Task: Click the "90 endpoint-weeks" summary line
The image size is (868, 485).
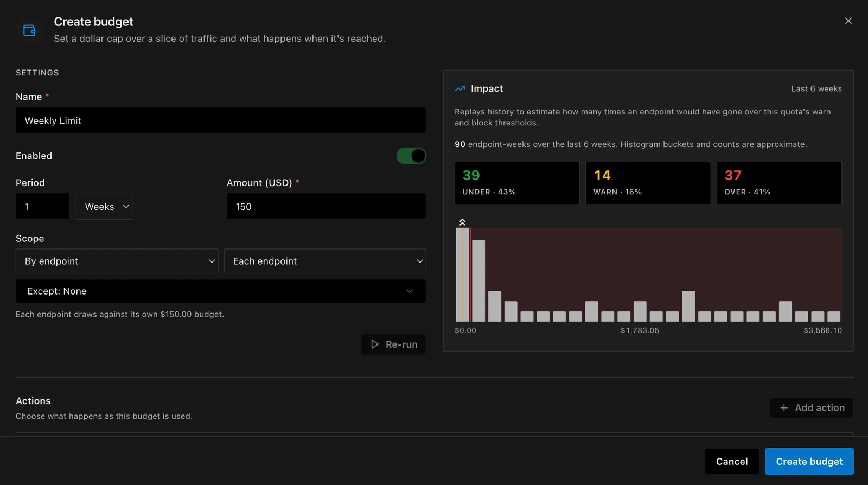Action: pos(631,144)
